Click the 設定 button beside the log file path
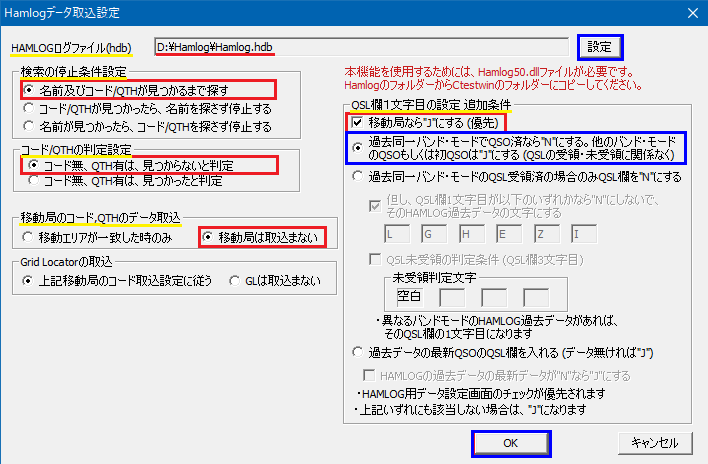Screen dimensions: 708x464 click(x=599, y=46)
